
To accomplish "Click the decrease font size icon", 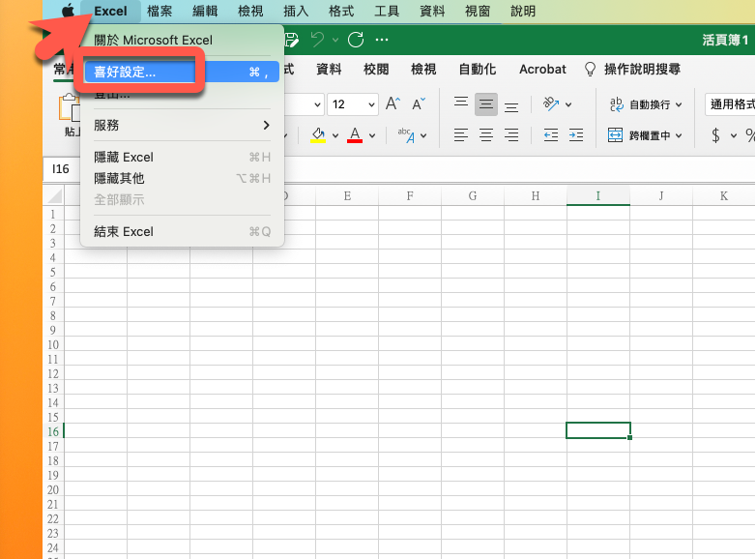I will coord(419,104).
